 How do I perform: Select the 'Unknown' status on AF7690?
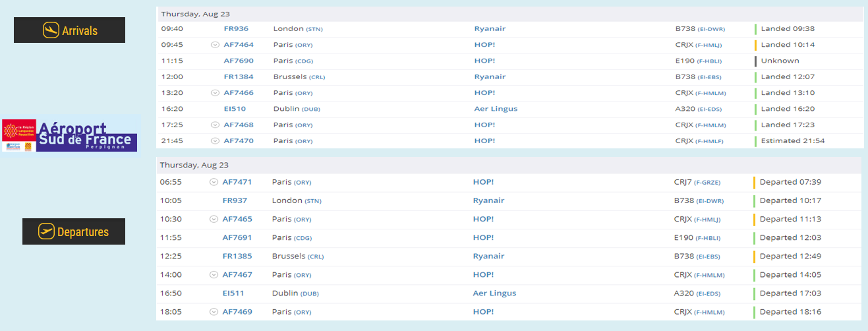780,61
